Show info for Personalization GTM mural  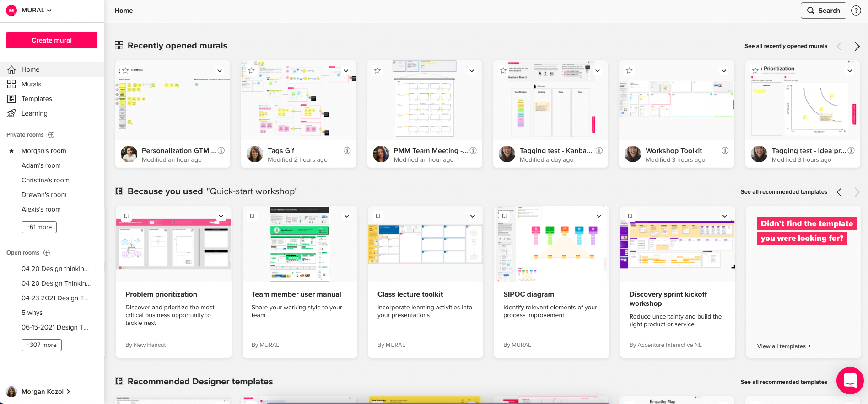(221, 150)
